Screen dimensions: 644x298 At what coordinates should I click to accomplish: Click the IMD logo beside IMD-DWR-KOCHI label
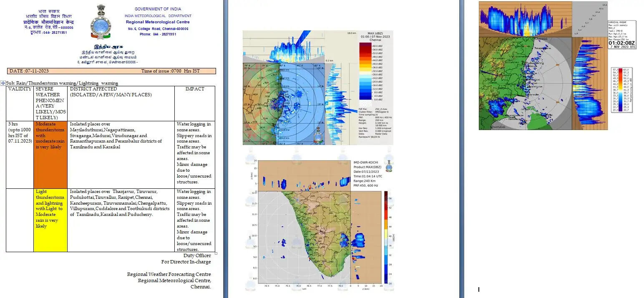389,167
